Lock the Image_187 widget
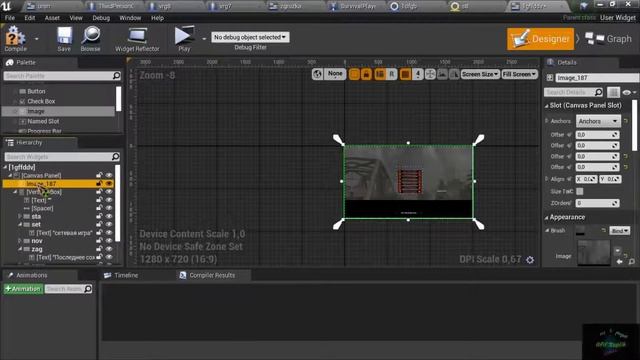 pyautogui.click(x=99, y=184)
